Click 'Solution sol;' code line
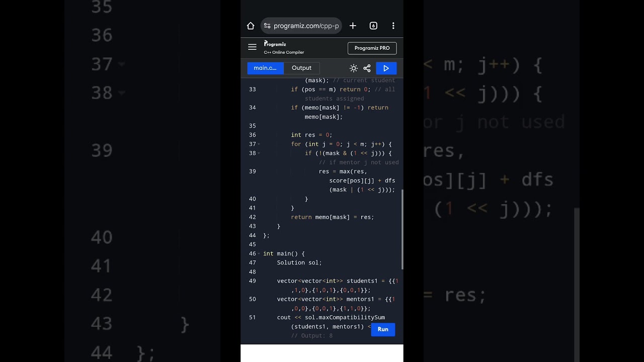 pos(299,262)
